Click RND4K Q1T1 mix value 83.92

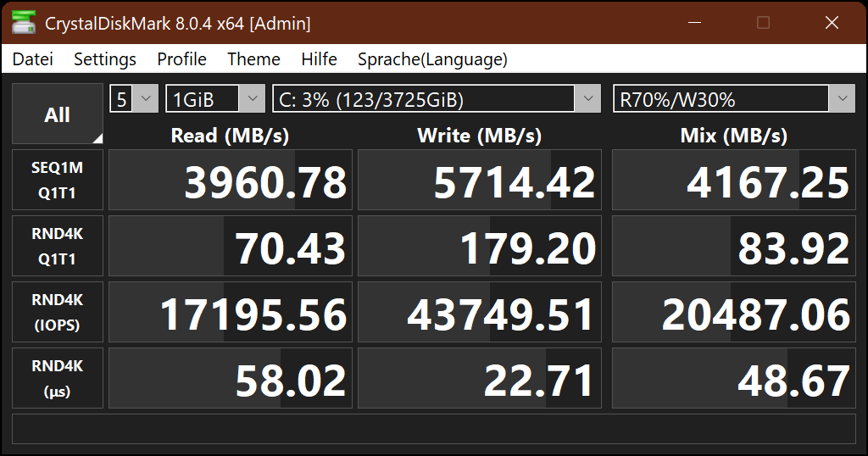click(x=734, y=247)
